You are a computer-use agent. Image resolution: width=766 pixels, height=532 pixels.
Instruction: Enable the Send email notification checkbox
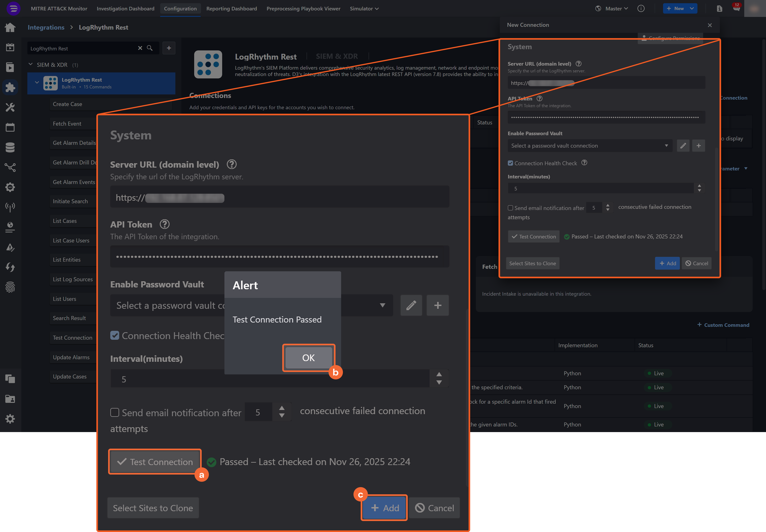tap(115, 413)
